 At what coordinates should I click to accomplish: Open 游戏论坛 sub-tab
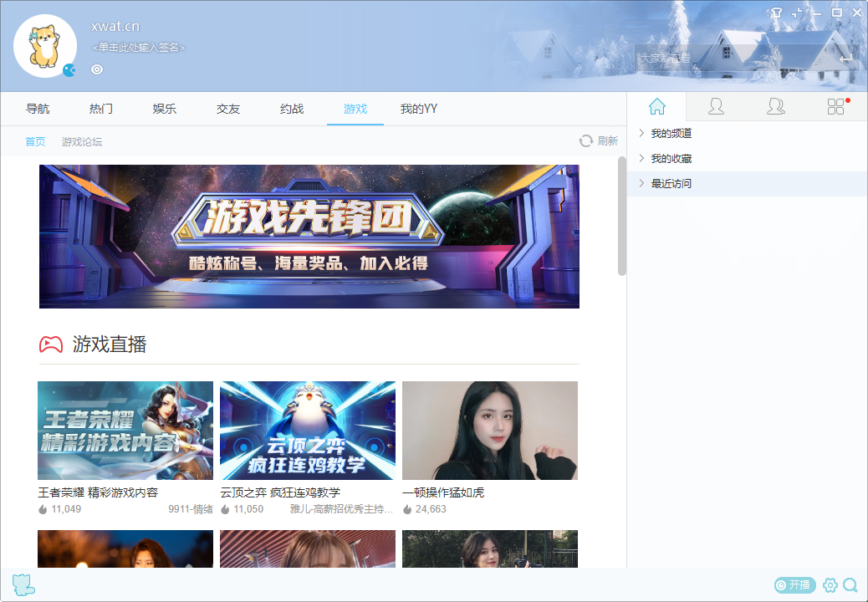click(x=82, y=141)
